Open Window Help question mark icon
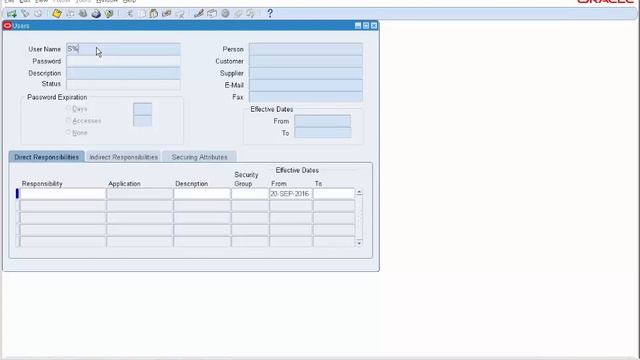 [270, 13]
